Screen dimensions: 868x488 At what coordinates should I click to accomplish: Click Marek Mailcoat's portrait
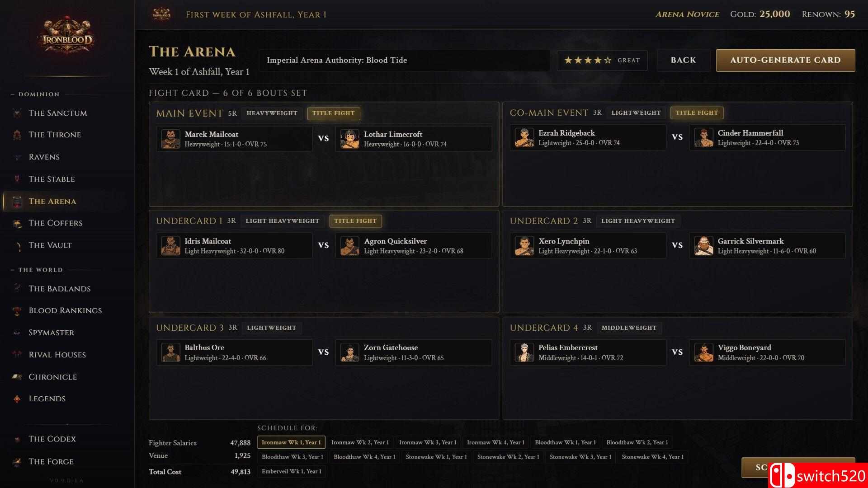point(170,139)
